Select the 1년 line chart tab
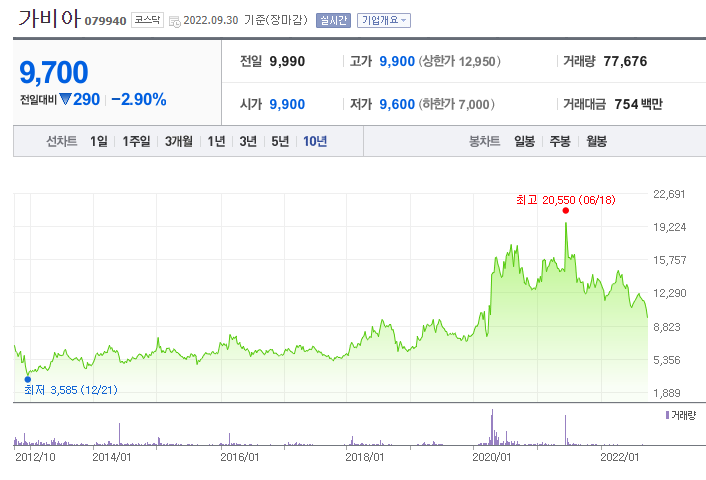The width and height of the screenshot is (706, 480). point(216,141)
